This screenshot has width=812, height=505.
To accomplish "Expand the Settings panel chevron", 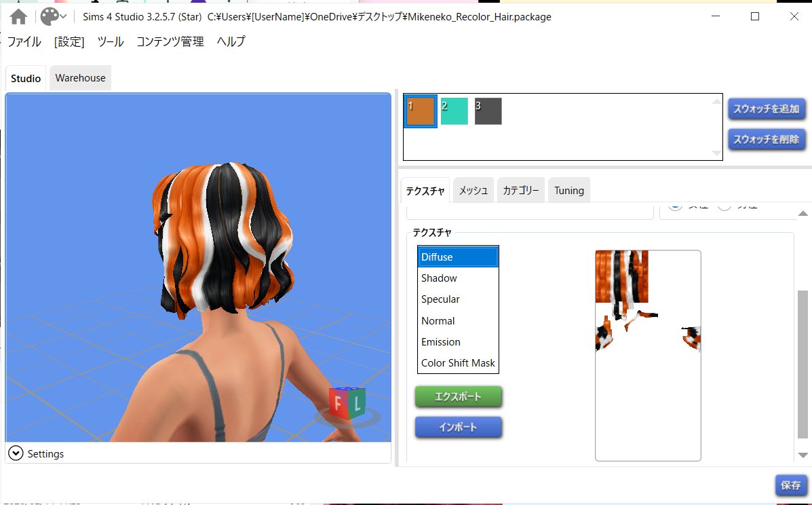I will [x=16, y=453].
